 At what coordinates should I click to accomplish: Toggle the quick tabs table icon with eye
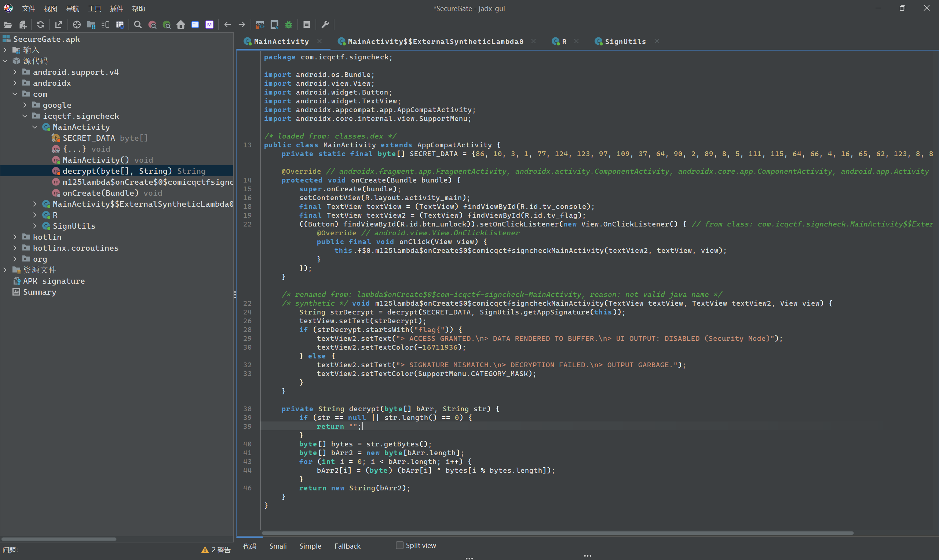[x=120, y=25]
